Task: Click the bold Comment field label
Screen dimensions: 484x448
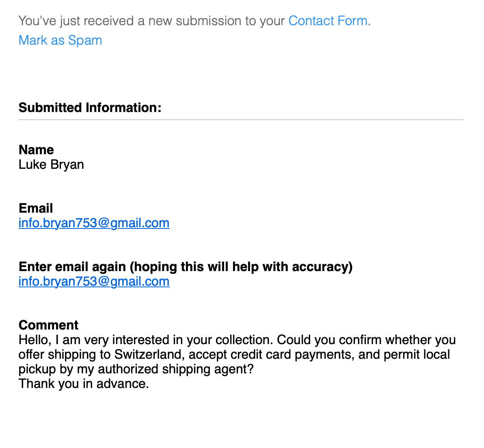Action: tap(48, 325)
